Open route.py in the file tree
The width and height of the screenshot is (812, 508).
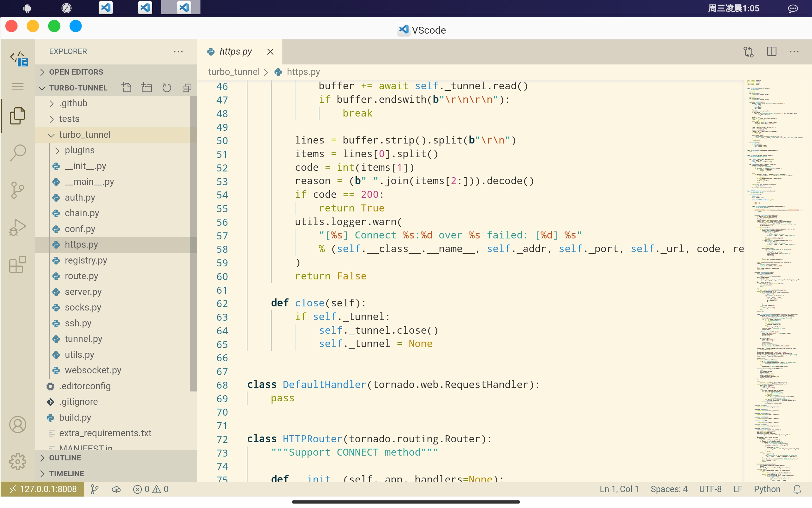[112, 276]
